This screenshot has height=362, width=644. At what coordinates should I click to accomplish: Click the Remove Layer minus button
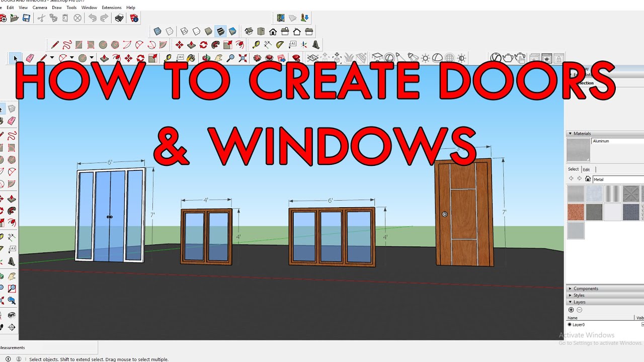tap(579, 310)
